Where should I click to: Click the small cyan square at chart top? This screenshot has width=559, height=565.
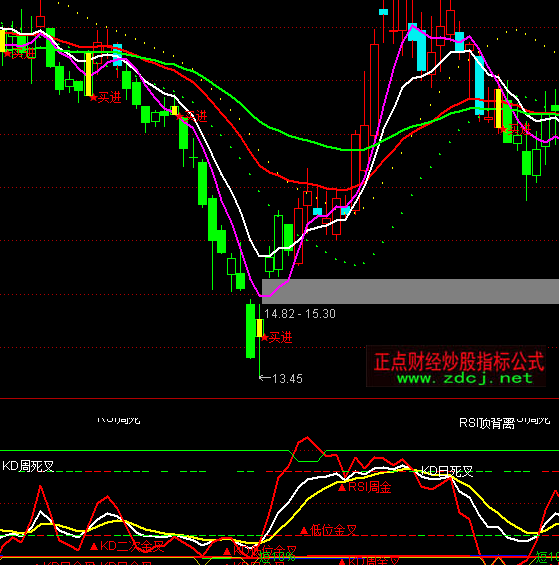(383, 12)
